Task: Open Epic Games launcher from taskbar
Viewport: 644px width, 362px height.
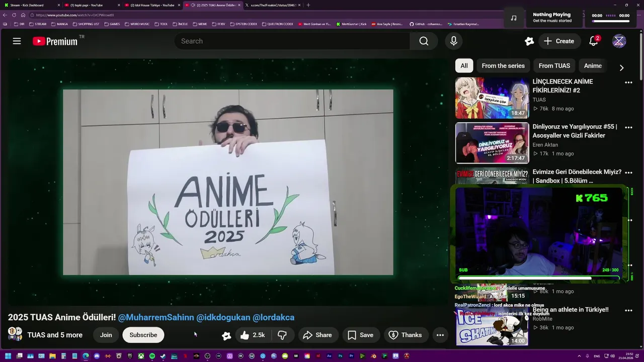Action: (x=130, y=356)
